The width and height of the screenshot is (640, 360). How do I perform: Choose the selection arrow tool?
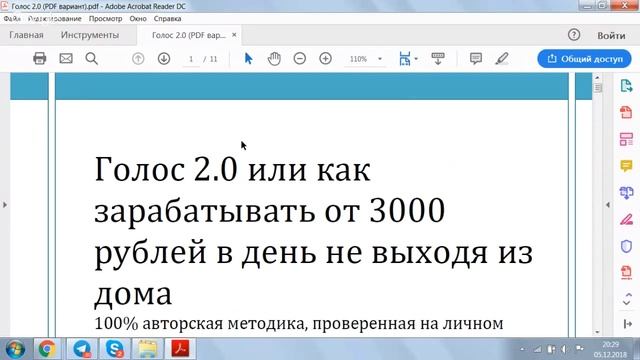248,59
